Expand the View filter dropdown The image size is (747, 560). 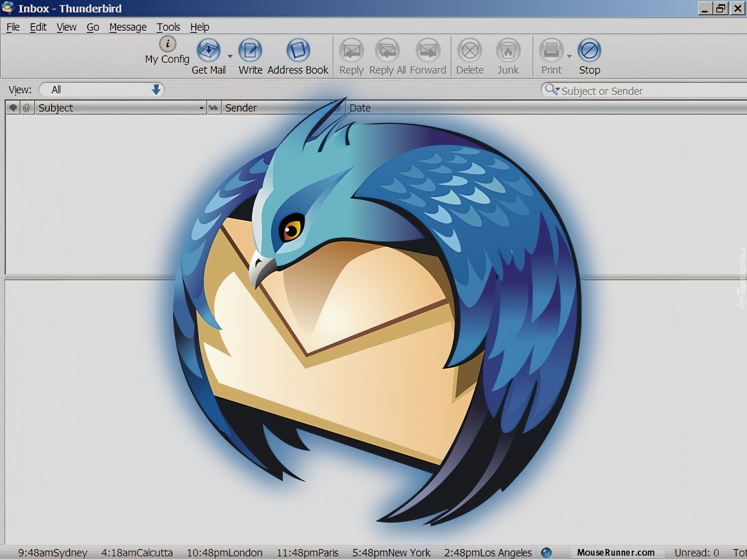click(156, 90)
